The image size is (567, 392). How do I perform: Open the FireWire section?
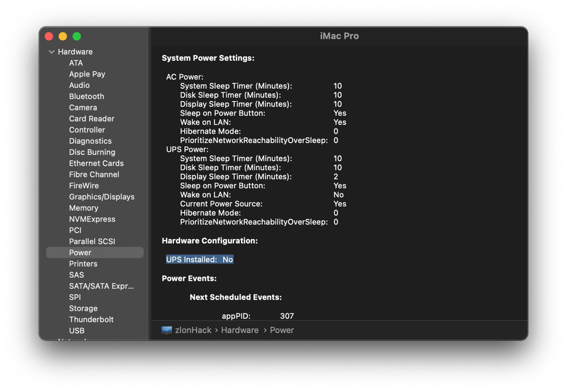click(x=84, y=186)
